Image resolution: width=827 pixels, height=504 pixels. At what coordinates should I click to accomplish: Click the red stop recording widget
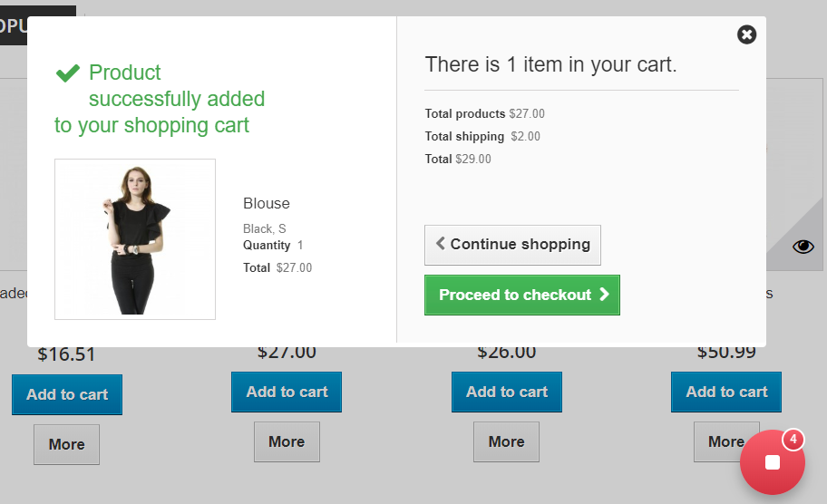773,462
